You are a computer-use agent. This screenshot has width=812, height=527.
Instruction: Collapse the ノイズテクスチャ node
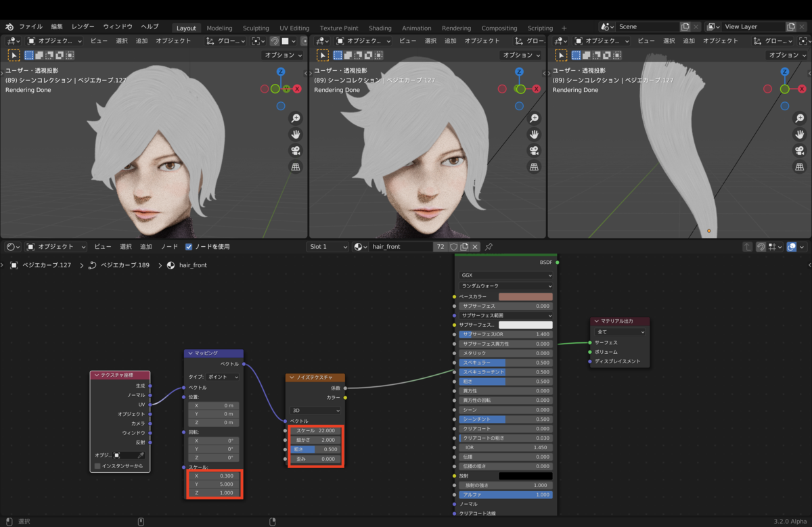292,377
